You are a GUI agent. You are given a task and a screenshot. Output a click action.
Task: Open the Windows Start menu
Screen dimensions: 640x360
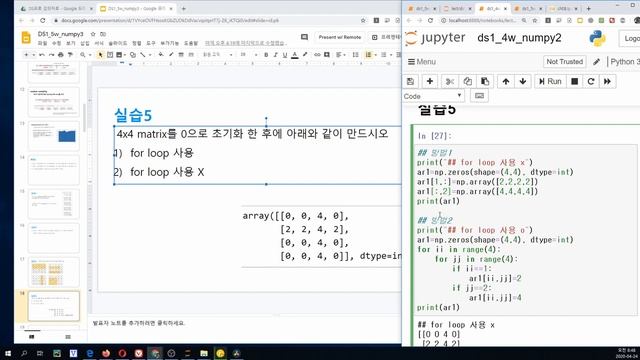(x=7, y=353)
